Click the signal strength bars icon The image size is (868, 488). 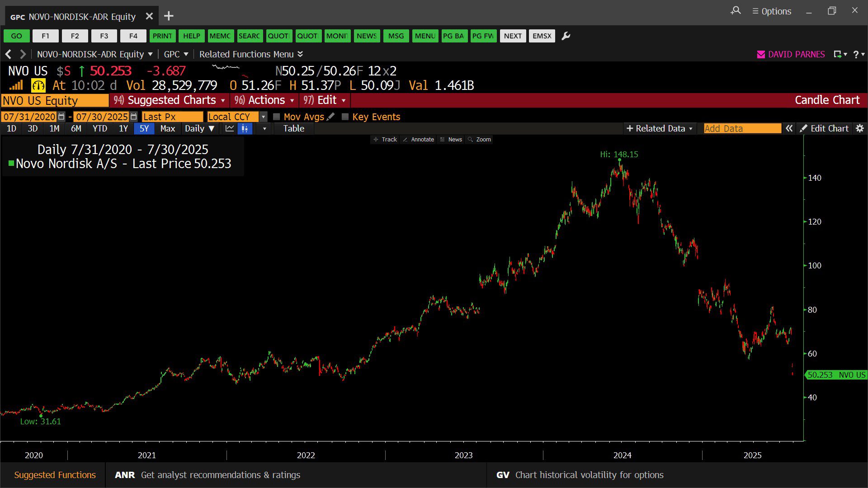[16, 85]
